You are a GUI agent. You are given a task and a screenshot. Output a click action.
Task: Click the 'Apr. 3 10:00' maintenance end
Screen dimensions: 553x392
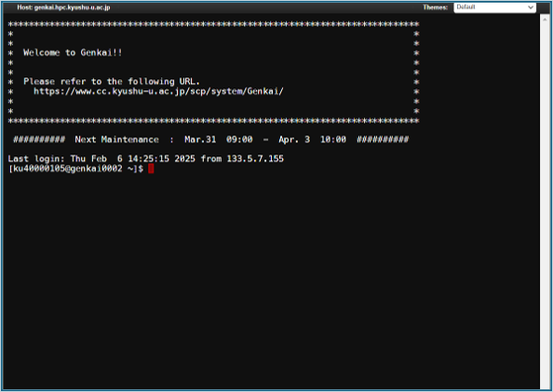pos(312,140)
